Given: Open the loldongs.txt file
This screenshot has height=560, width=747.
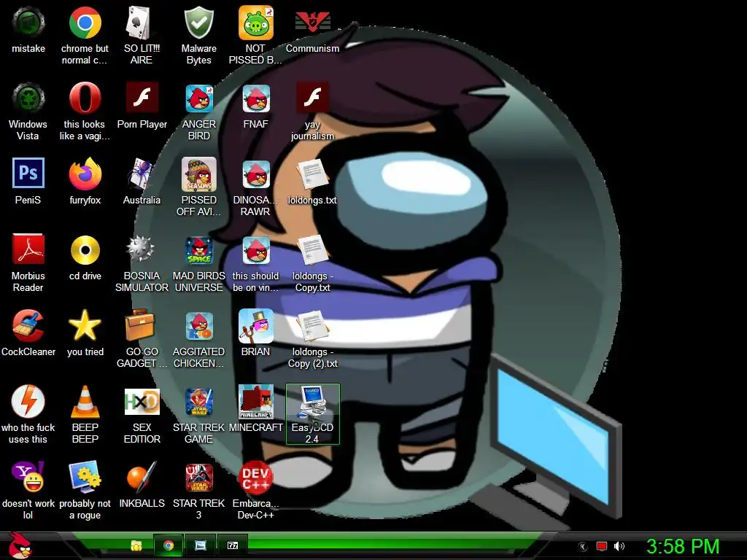Looking at the screenshot, I should (x=312, y=175).
